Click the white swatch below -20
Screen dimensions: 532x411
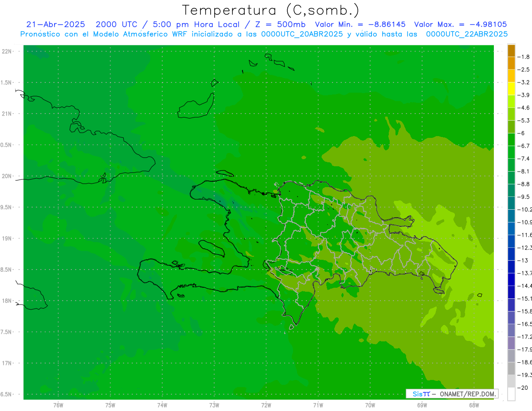pyautogui.click(x=512, y=394)
